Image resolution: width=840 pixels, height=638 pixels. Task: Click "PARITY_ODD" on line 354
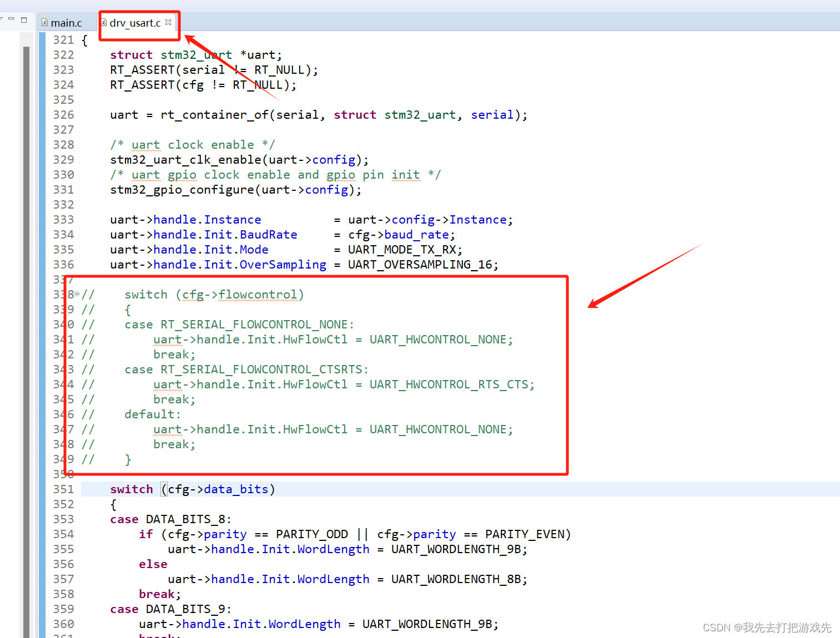coord(312,534)
